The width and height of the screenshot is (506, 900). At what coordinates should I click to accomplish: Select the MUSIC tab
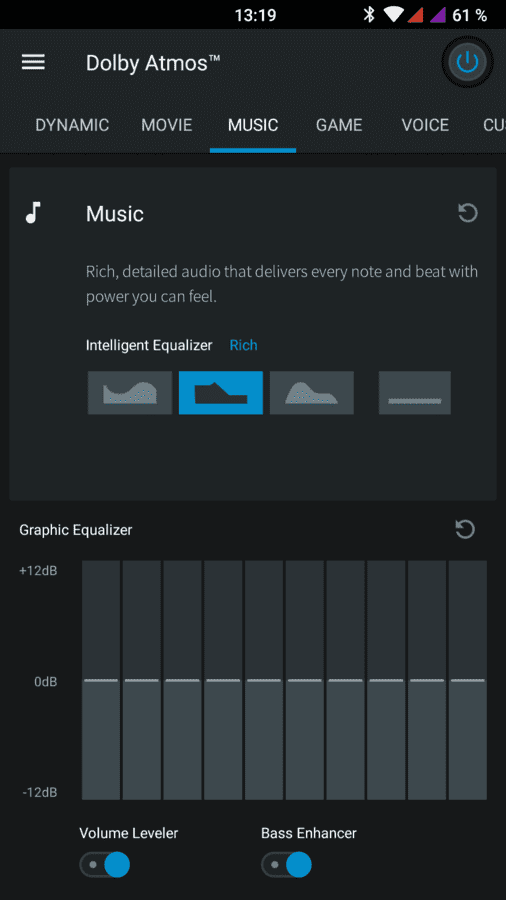click(253, 125)
